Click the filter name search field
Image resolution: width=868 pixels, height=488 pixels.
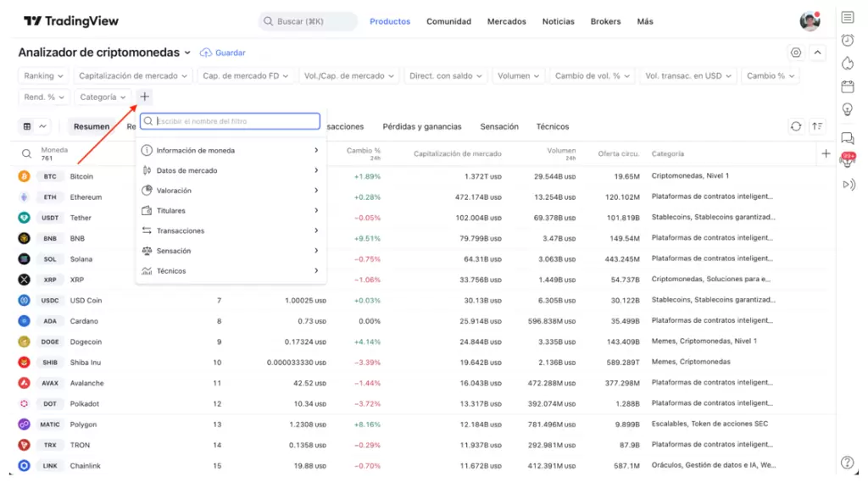tap(231, 121)
